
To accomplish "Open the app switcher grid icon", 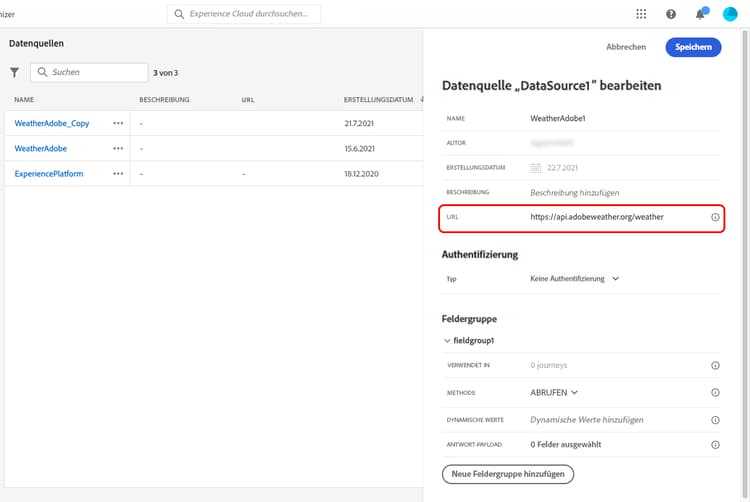I will (641, 14).
